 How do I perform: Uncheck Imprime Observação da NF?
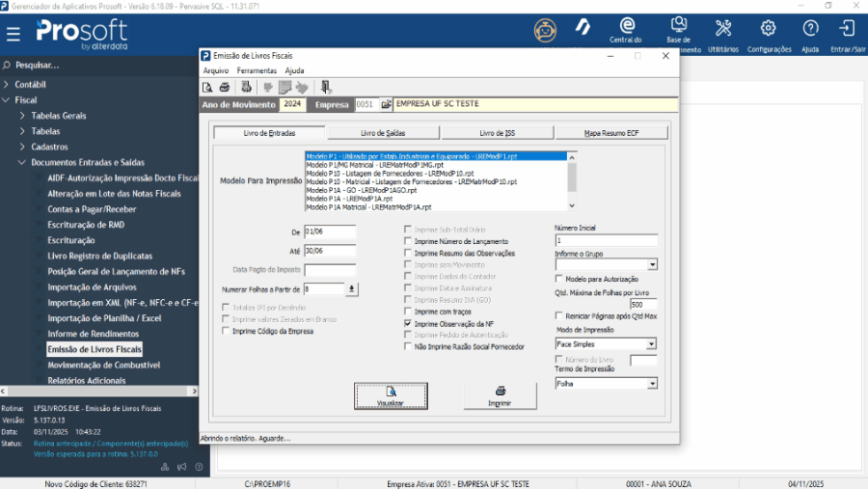[408, 324]
